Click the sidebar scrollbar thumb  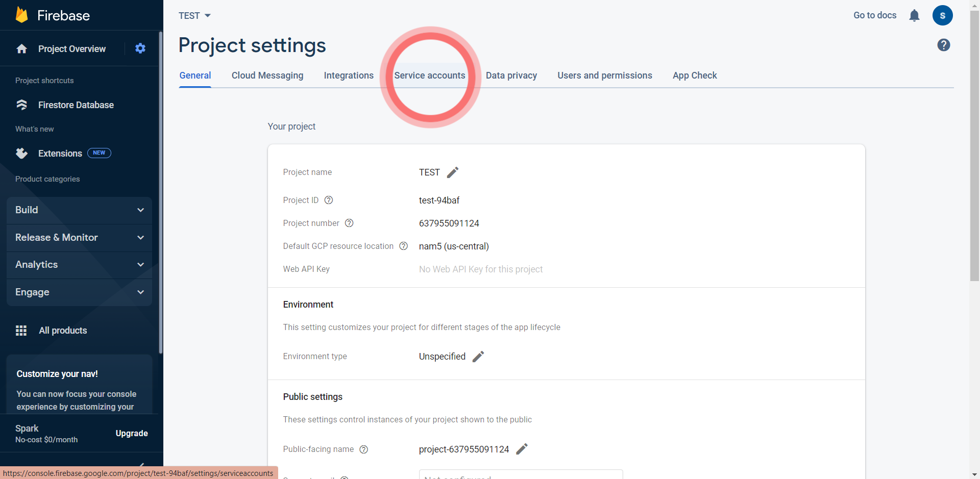click(x=161, y=193)
